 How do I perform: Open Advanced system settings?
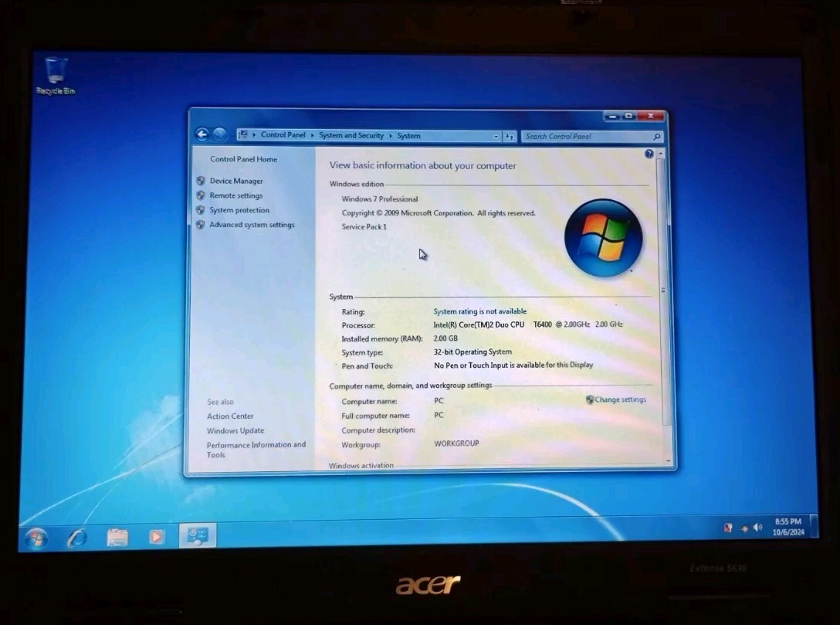(x=252, y=225)
